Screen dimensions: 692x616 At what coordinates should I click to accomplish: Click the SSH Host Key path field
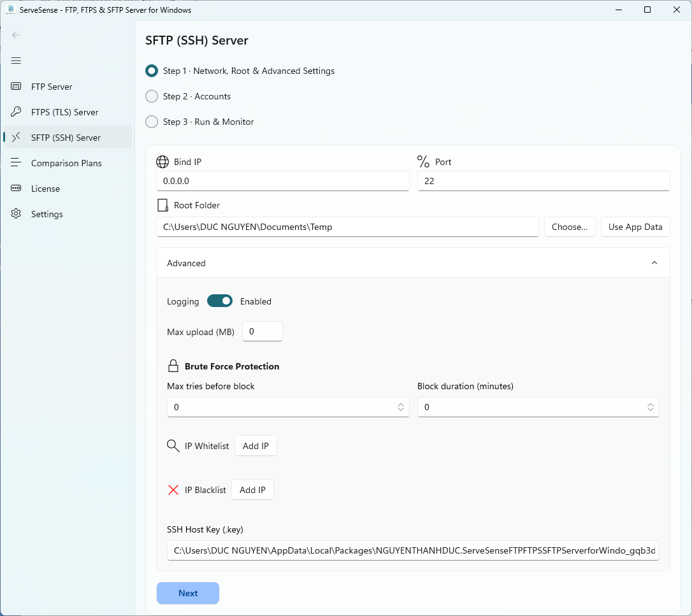(413, 550)
